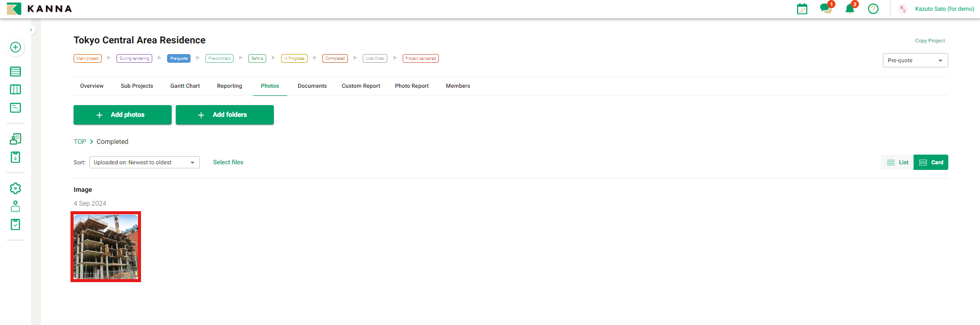The height and width of the screenshot is (325, 980).
Task: Click the KANNA logo
Action: click(39, 9)
